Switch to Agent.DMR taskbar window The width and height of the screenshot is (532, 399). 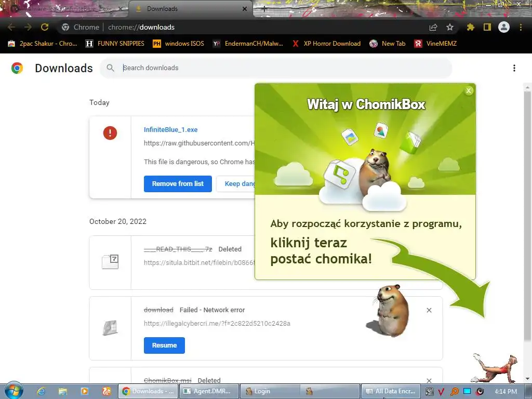point(209,391)
